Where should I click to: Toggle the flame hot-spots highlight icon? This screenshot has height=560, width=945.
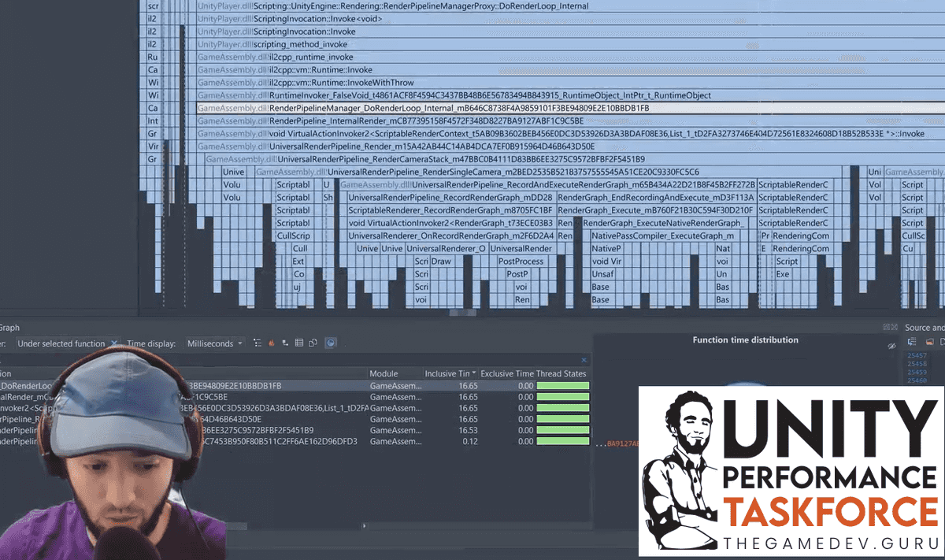point(270,342)
